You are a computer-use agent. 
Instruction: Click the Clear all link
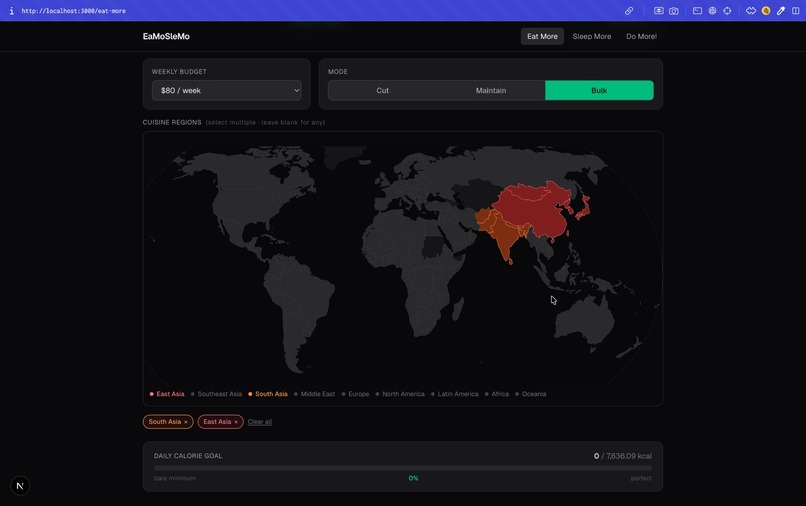click(x=260, y=422)
